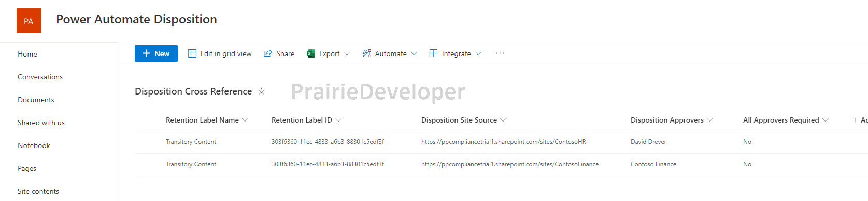This screenshot has width=868, height=201.
Task: Open Notebook in the side navigation
Action: (34, 145)
